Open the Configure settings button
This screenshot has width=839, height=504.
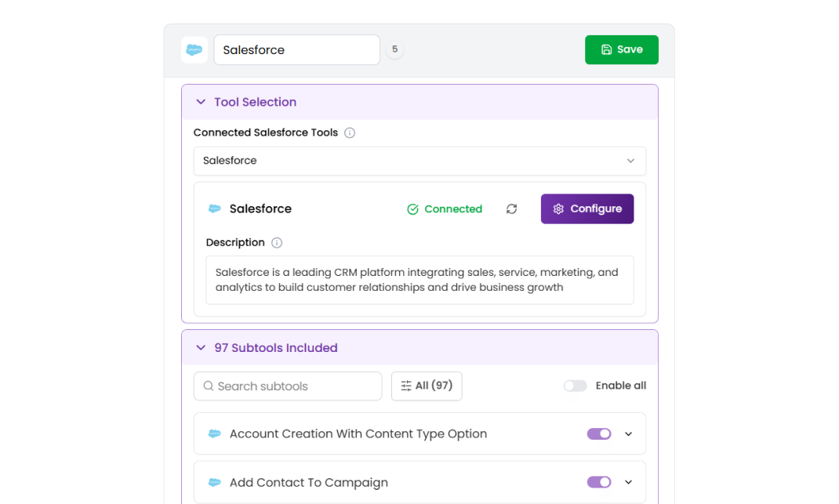[x=587, y=209]
